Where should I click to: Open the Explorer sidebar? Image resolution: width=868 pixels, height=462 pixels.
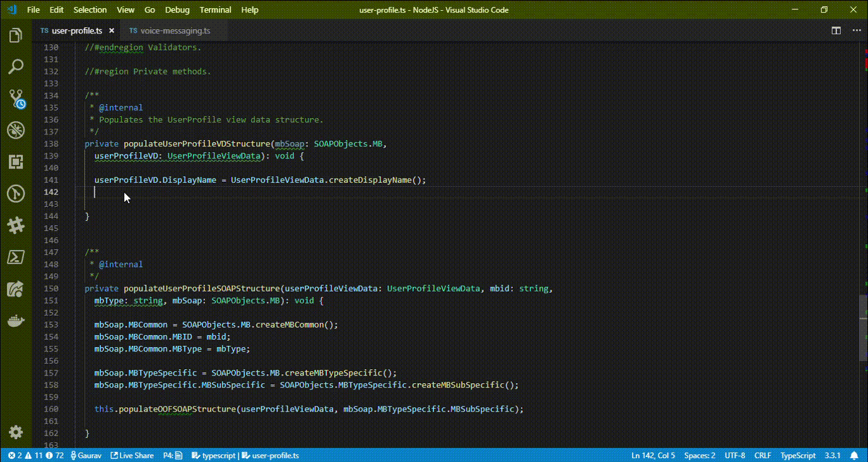pos(16,35)
